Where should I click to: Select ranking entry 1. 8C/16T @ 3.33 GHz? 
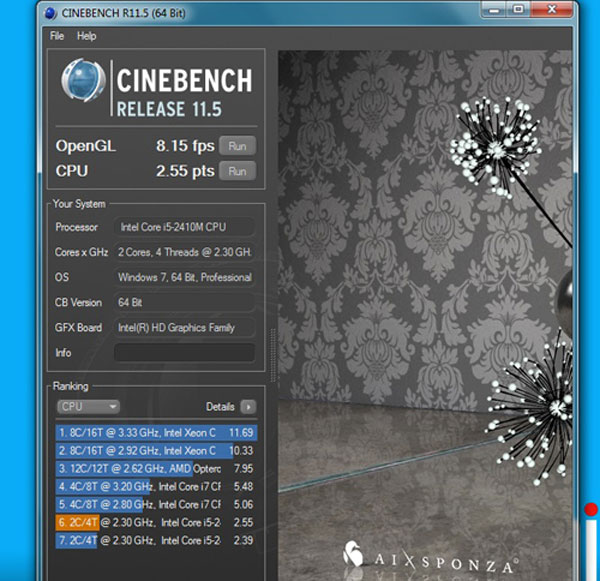tap(156, 433)
